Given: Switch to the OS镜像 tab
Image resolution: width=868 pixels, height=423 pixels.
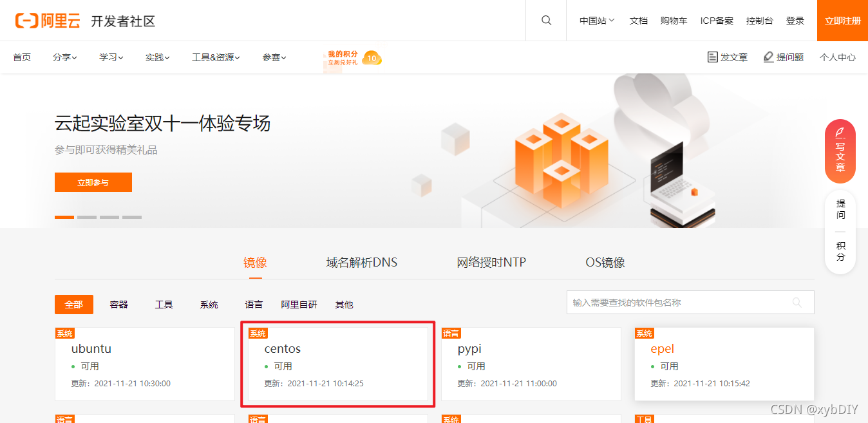Looking at the screenshot, I should click(x=605, y=263).
